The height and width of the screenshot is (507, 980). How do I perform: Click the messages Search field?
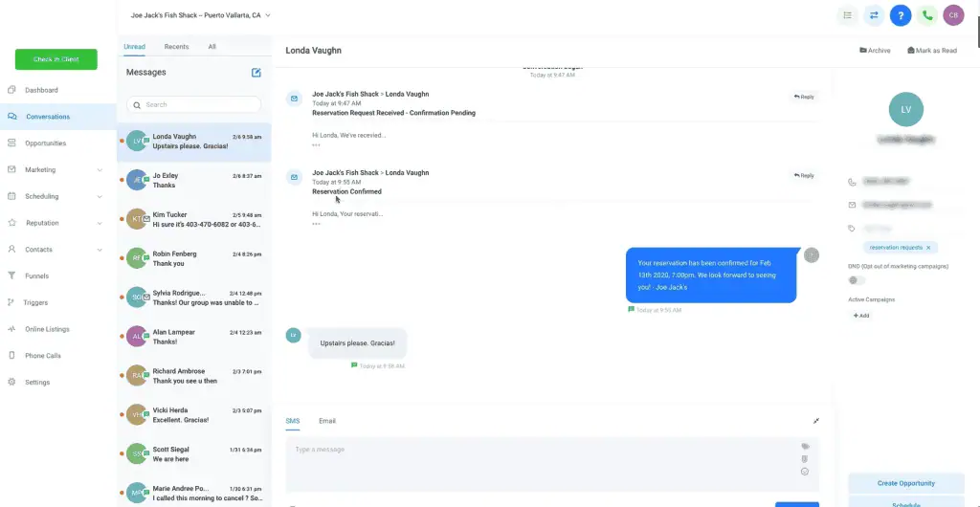pos(193,105)
